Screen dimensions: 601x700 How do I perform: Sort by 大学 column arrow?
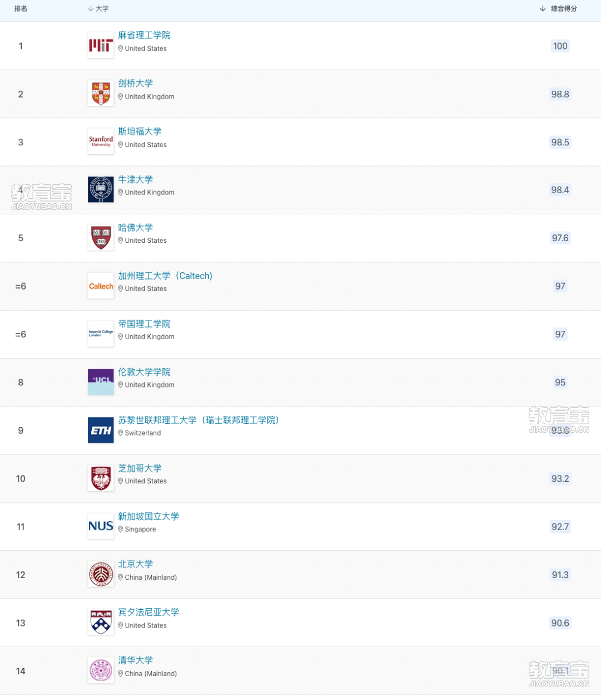click(91, 8)
